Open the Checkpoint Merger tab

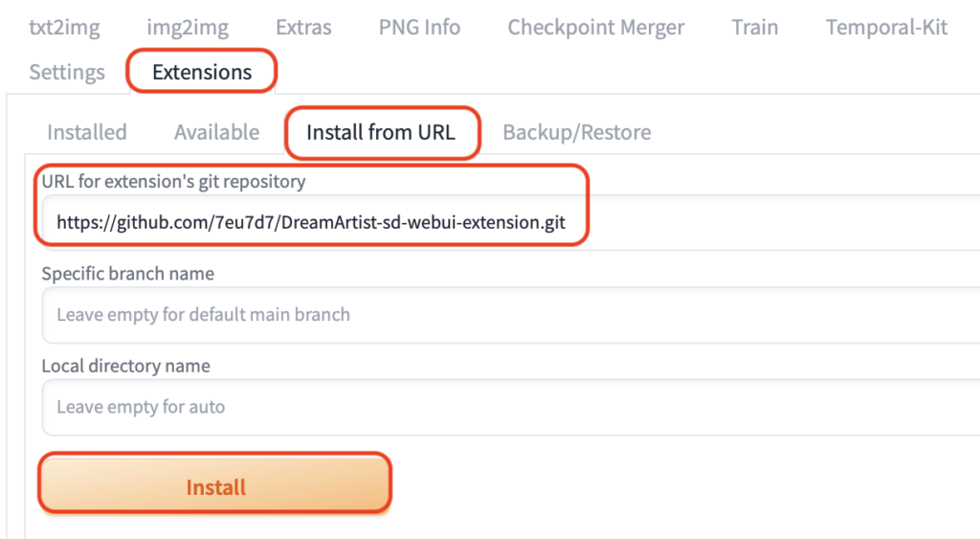[595, 27]
